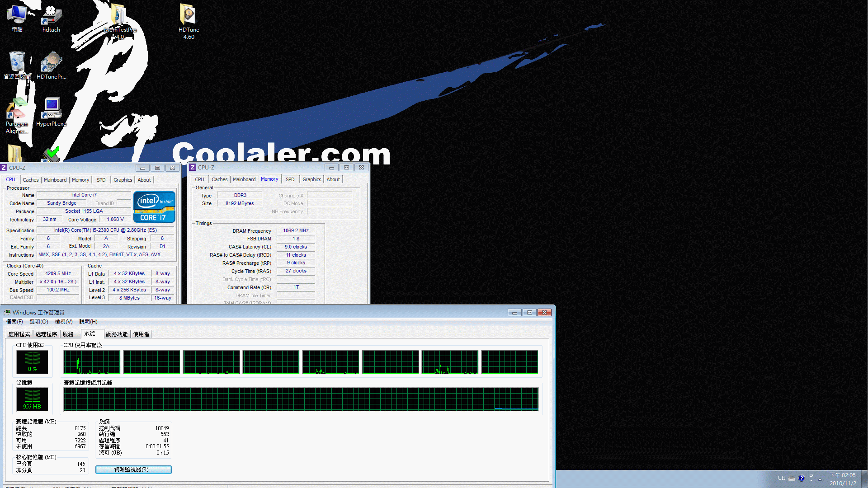Image resolution: width=868 pixels, height=488 pixels.
Task: Click the DRAM Frequency 1069.2 MHz value
Action: [296, 230]
